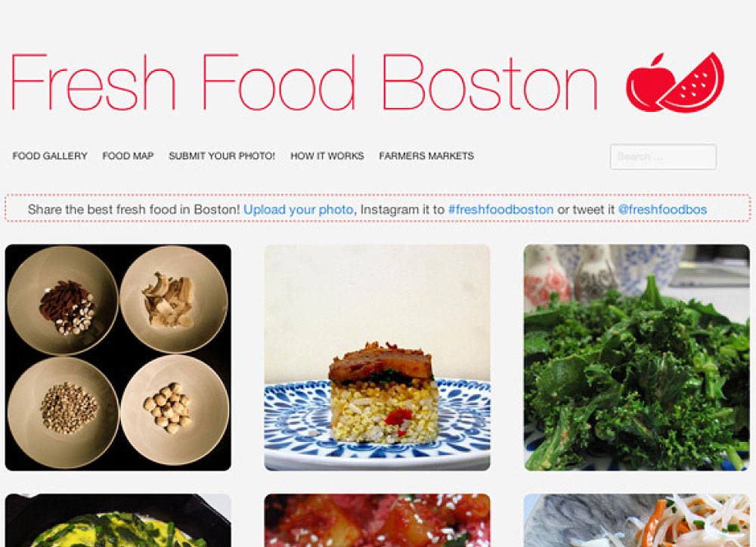This screenshot has height=547, width=756.
Task: Open the red sesame-topped dish photo
Action: (377, 521)
